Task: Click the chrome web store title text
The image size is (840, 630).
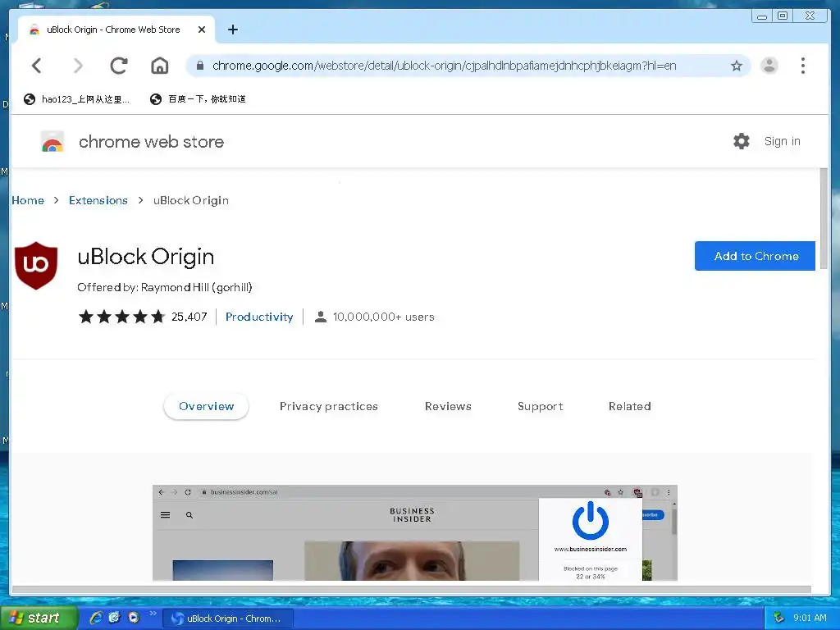Action: pos(151,142)
